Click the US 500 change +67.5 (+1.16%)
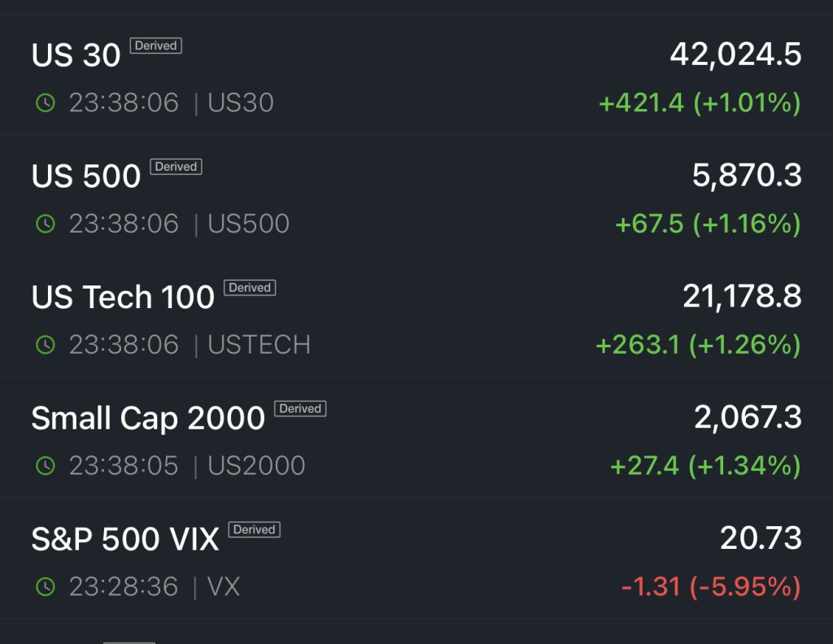Screen dimensions: 833x644 click(x=708, y=224)
